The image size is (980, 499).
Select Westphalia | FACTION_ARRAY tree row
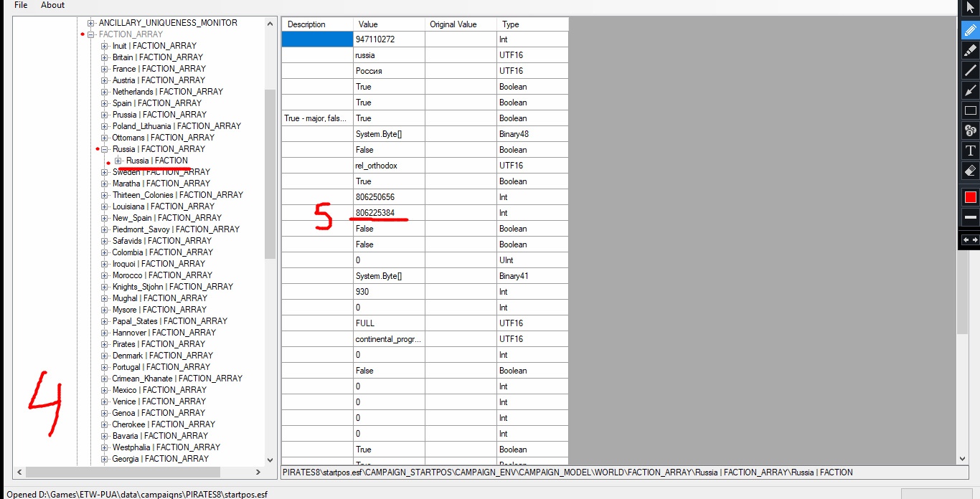coord(166,447)
